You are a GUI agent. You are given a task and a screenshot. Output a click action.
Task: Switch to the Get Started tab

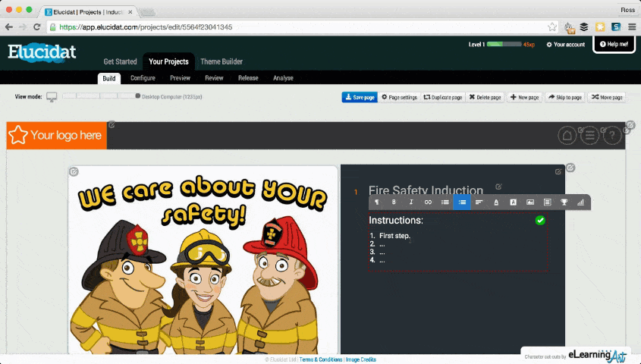point(120,61)
